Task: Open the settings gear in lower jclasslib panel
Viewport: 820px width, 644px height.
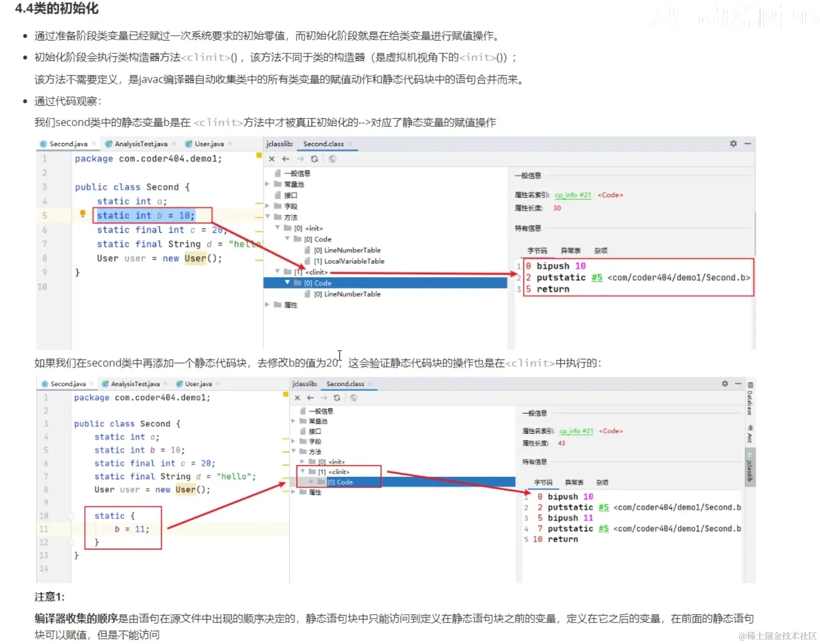Action: point(725,384)
